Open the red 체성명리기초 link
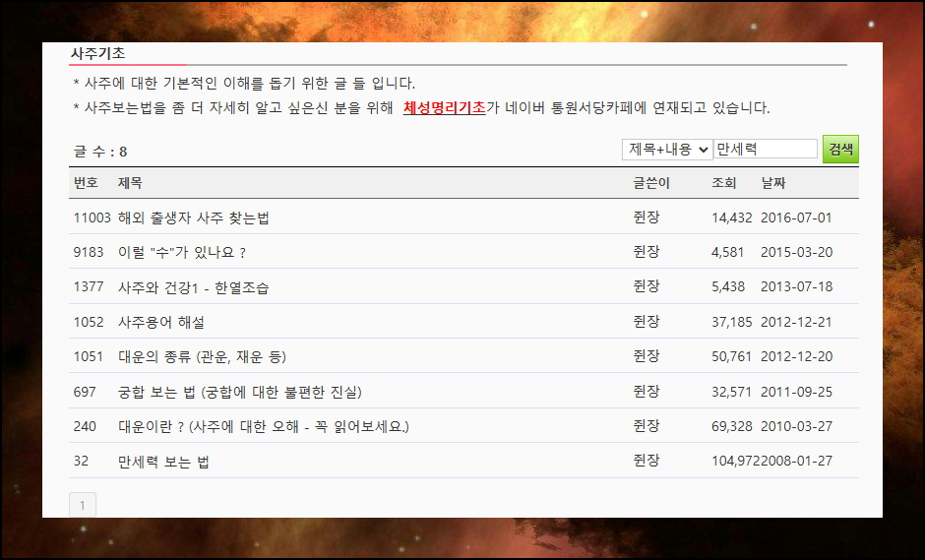Image resolution: width=925 pixels, height=560 pixels. click(x=444, y=107)
